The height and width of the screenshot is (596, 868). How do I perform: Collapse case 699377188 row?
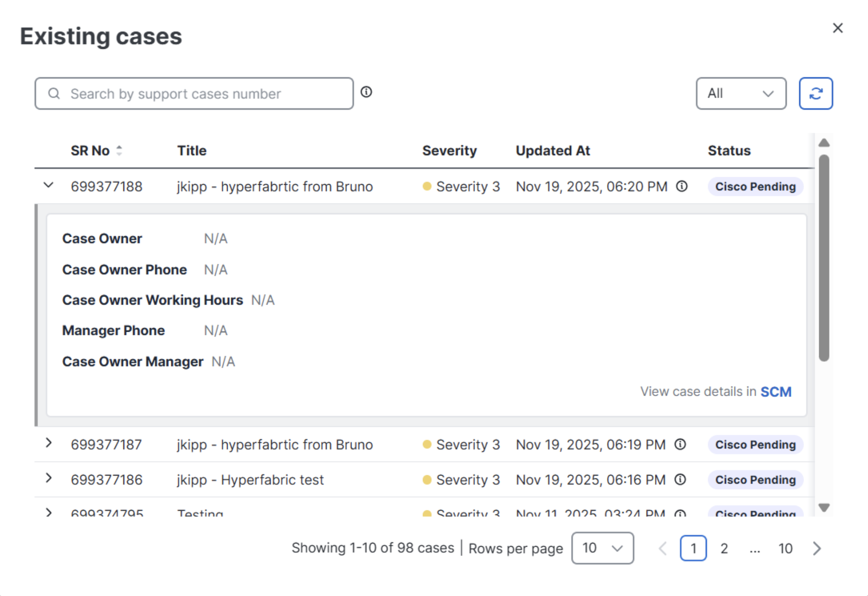point(49,185)
